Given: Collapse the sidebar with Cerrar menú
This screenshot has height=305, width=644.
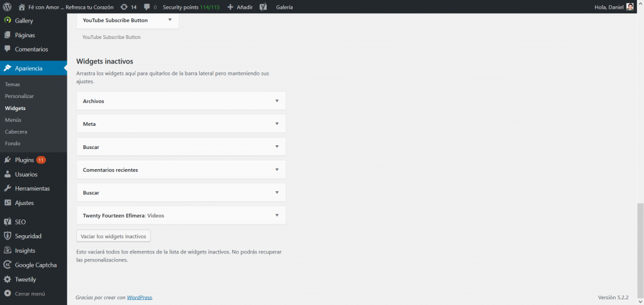Looking at the screenshot, I should coord(29,294).
